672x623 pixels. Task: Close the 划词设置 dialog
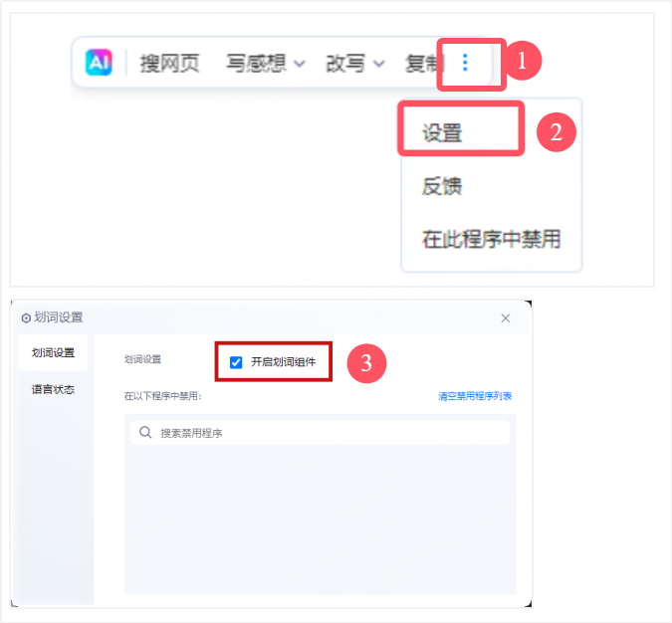pos(506,317)
